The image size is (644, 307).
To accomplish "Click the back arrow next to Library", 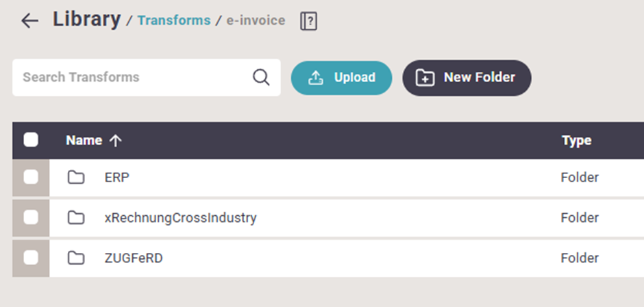I will [x=29, y=21].
